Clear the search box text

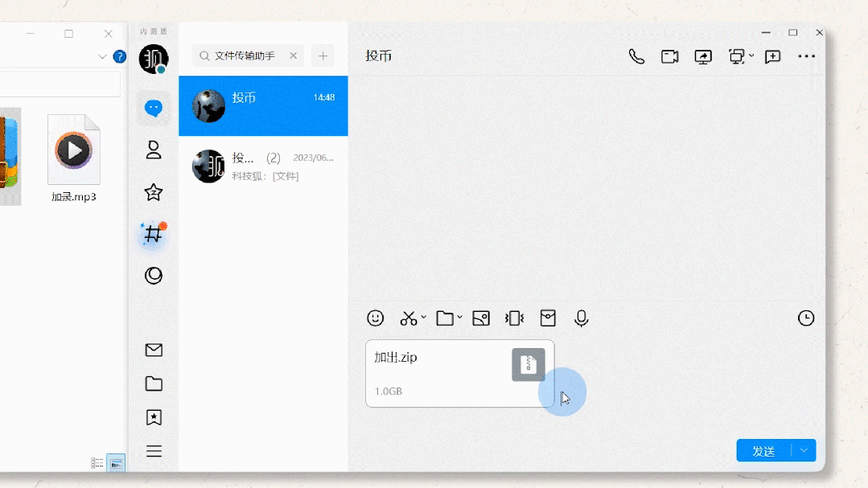click(x=294, y=55)
